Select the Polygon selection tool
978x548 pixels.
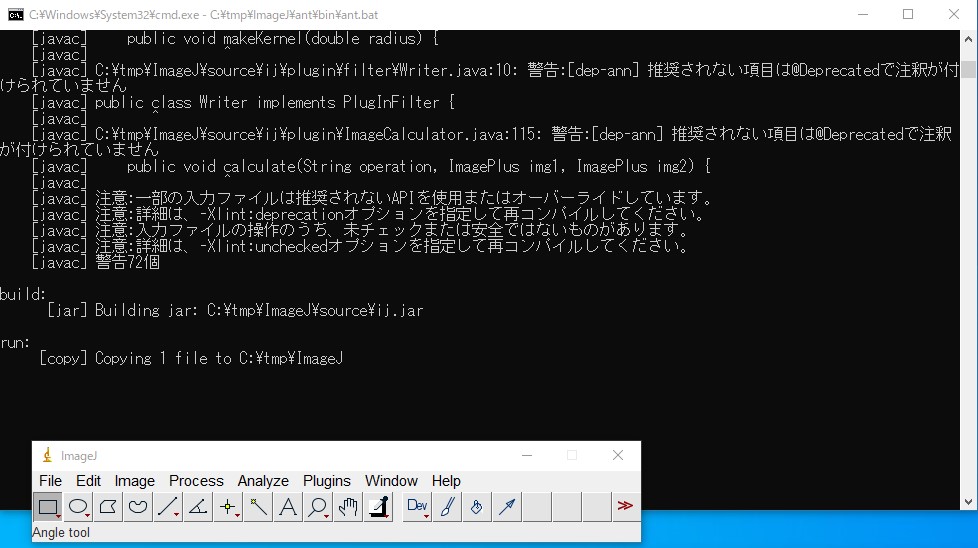(x=108, y=506)
